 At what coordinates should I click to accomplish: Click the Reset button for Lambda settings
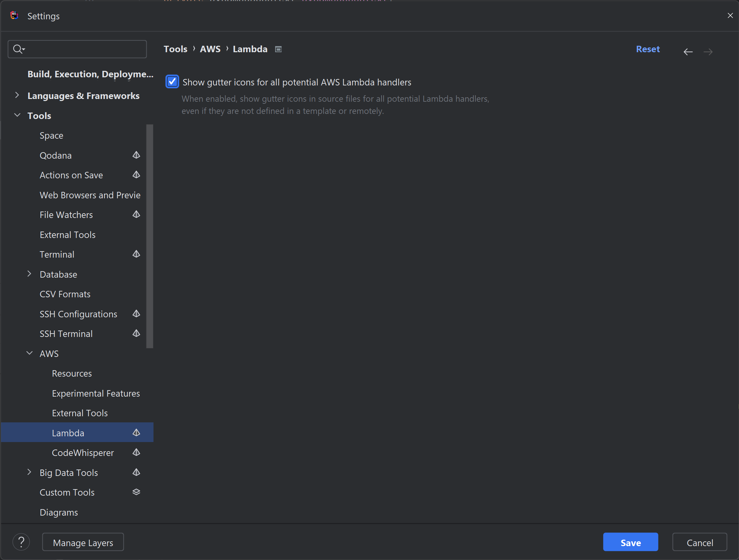(x=648, y=49)
